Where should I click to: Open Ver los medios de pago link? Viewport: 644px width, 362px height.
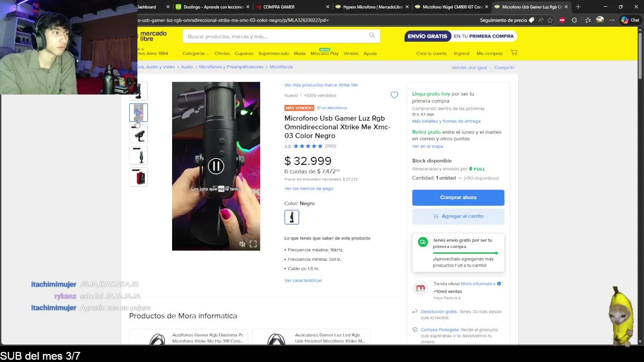(308, 189)
